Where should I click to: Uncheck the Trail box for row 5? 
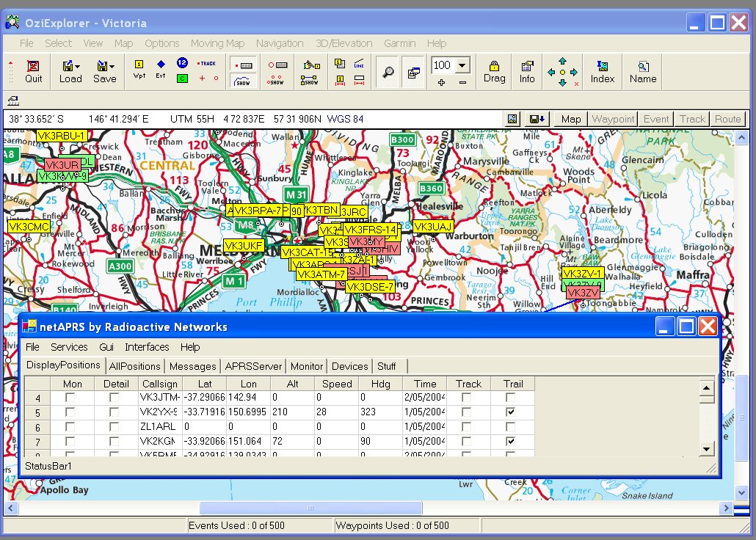click(510, 412)
